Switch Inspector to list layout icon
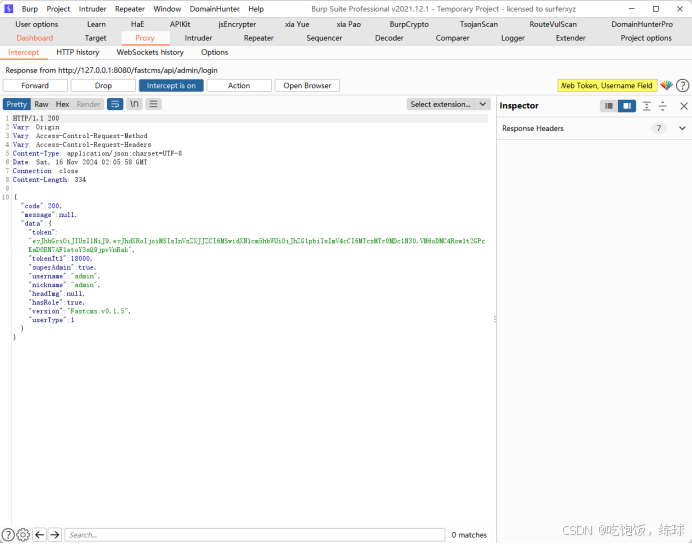 tap(609, 106)
